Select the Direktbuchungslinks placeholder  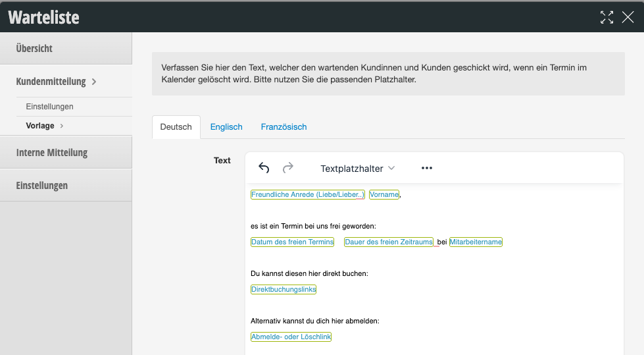click(284, 290)
